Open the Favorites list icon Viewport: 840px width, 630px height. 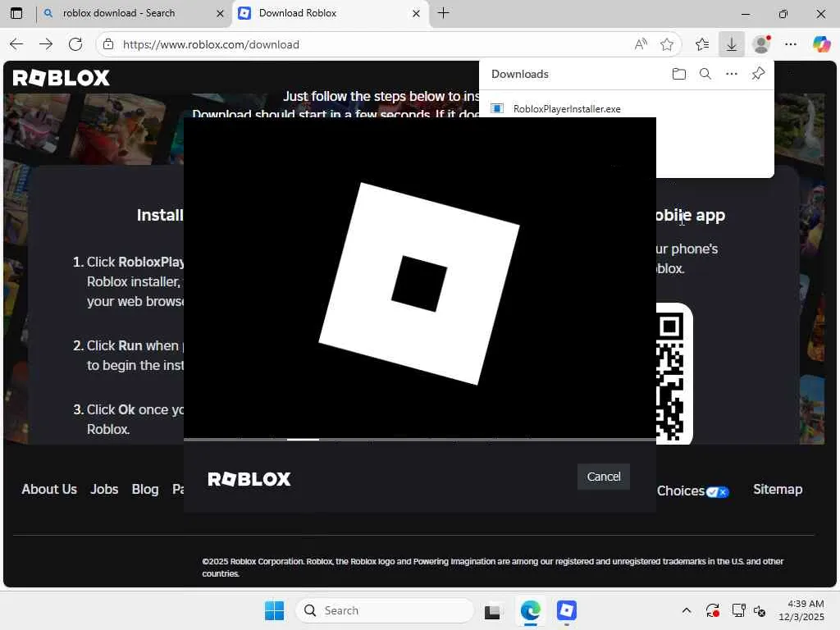[x=702, y=44]
